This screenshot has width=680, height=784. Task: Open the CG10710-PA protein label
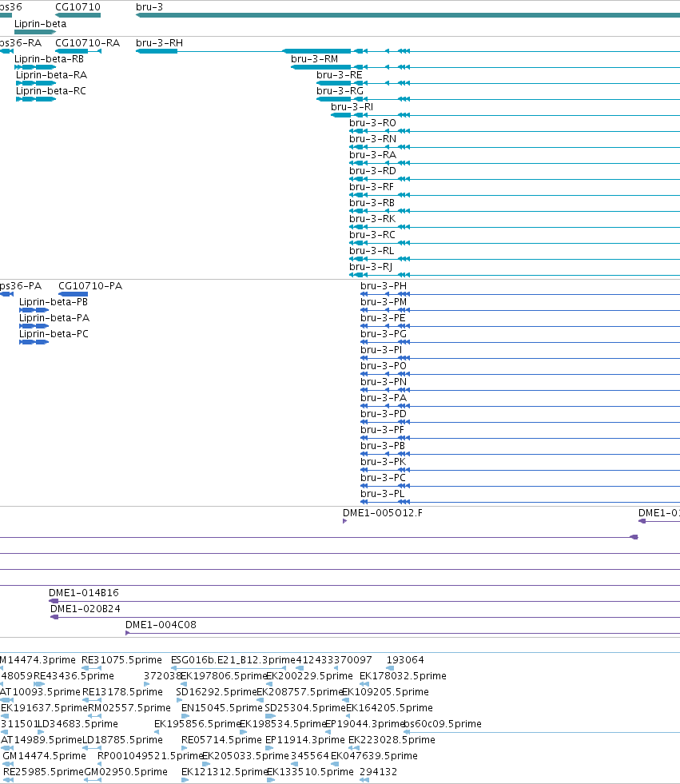(x=90, y=286)
